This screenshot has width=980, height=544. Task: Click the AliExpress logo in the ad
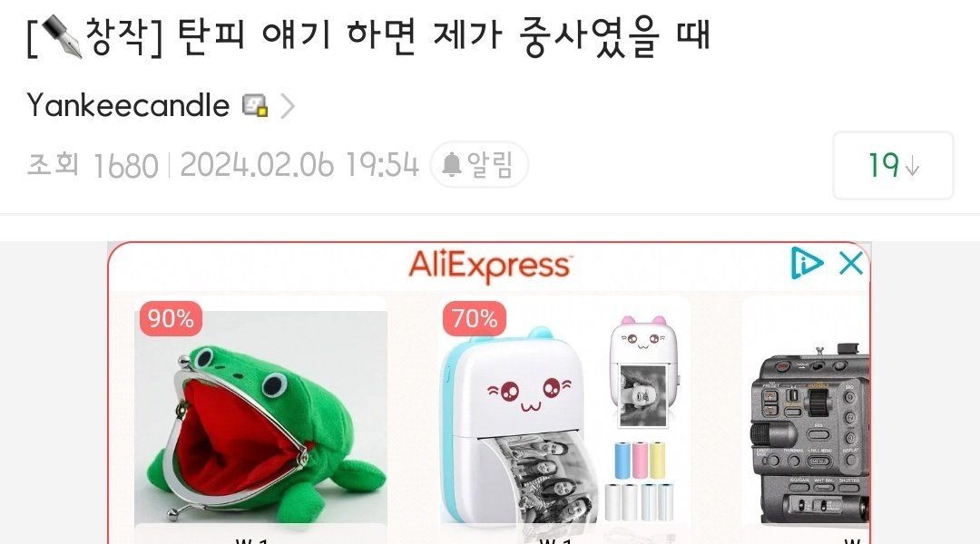[x=489, y=266]
